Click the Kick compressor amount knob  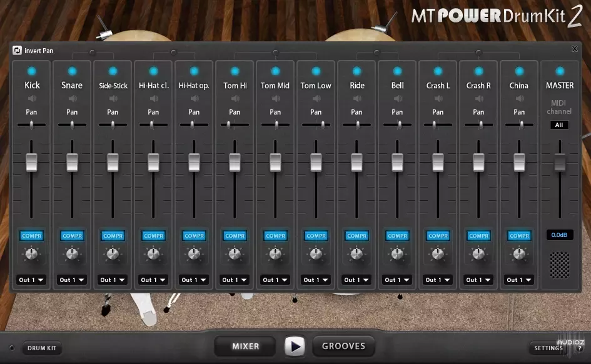click(x=31, y=254)
